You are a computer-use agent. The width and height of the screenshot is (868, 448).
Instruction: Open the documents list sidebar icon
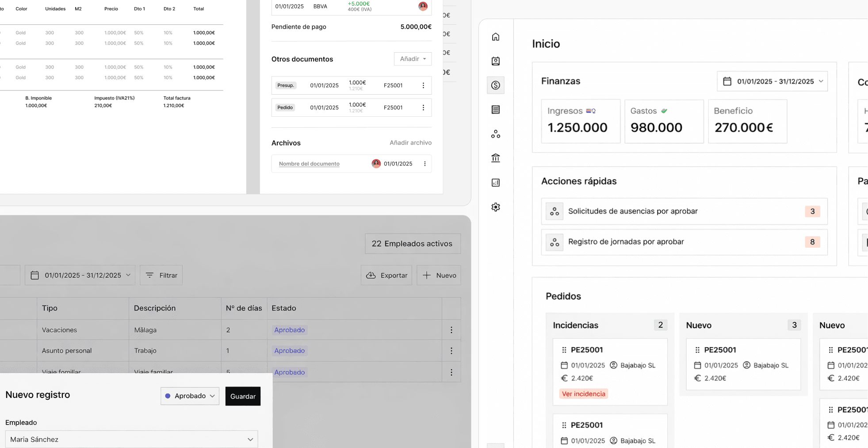tap(495, 110)
